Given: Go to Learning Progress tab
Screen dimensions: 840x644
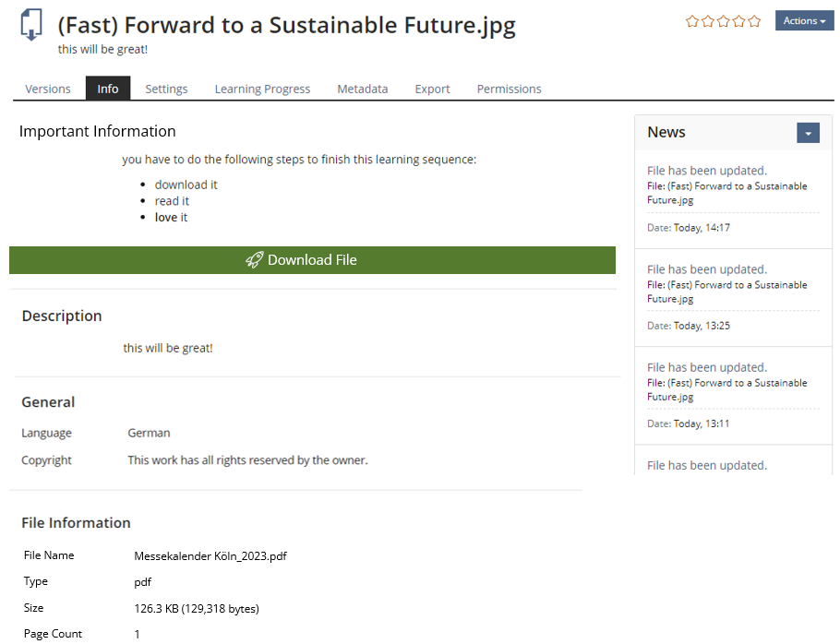Looking at the screenshot, I should 262,89.
